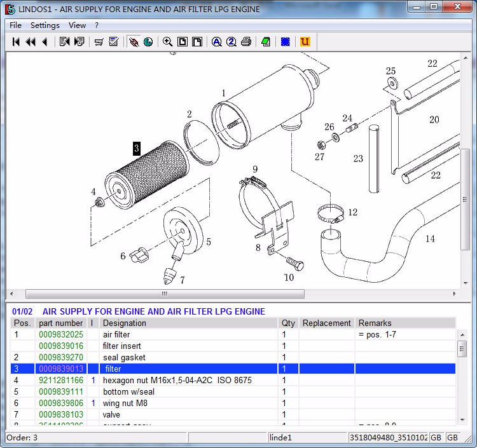Click the diagram's horizontal scrollbar thumb
Image resolution: width=477 pixels, height=448 pixels.
(x=165, y=294)
